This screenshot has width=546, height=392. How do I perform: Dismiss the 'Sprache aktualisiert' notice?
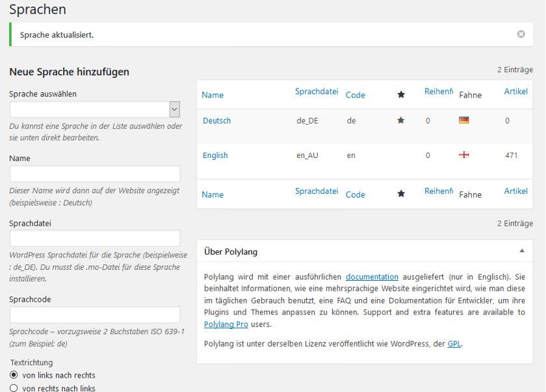pyautogui.click(x=521, y=34)
